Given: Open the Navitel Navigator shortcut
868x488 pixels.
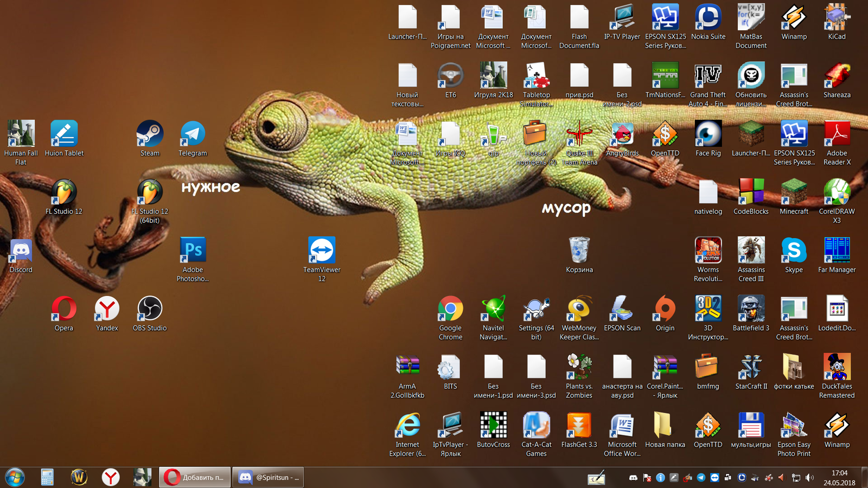Looking at the screenshot, I should pos(493,318).
